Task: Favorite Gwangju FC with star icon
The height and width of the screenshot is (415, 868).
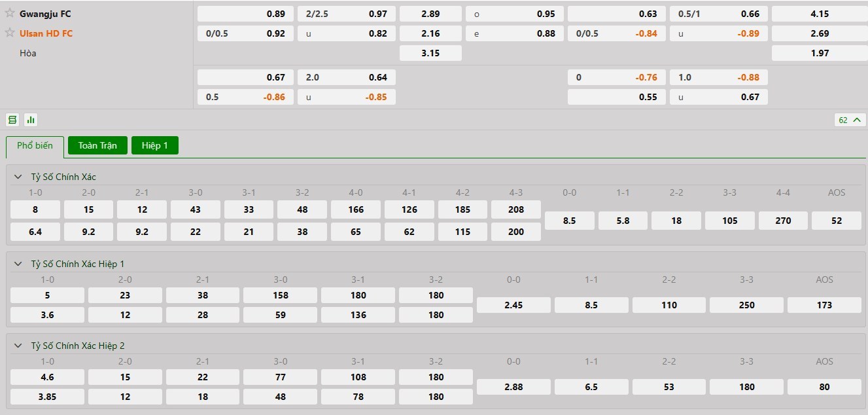Action: click(10, 13)
